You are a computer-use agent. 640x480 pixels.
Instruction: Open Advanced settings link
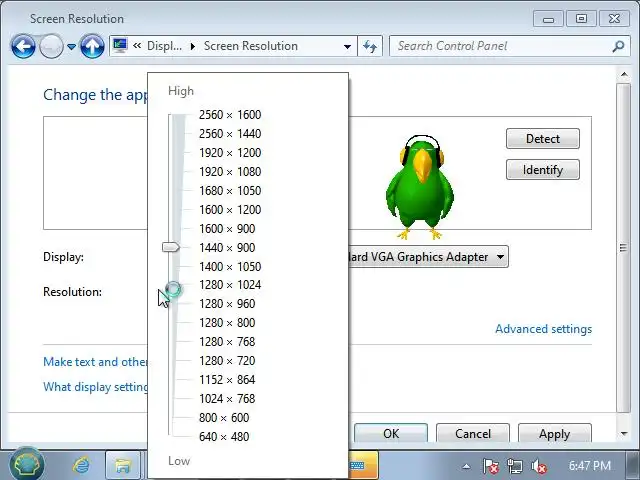(543, 329)
